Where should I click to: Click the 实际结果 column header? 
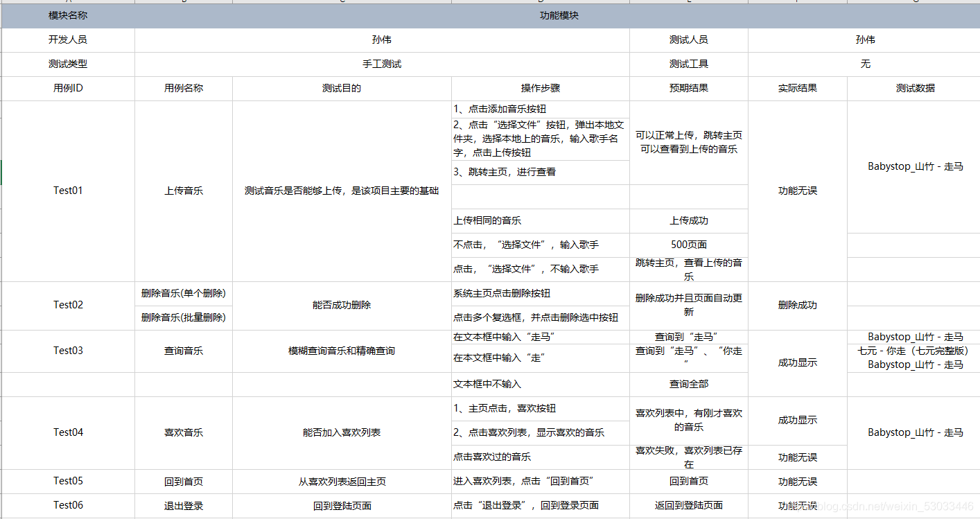(798, 89)
